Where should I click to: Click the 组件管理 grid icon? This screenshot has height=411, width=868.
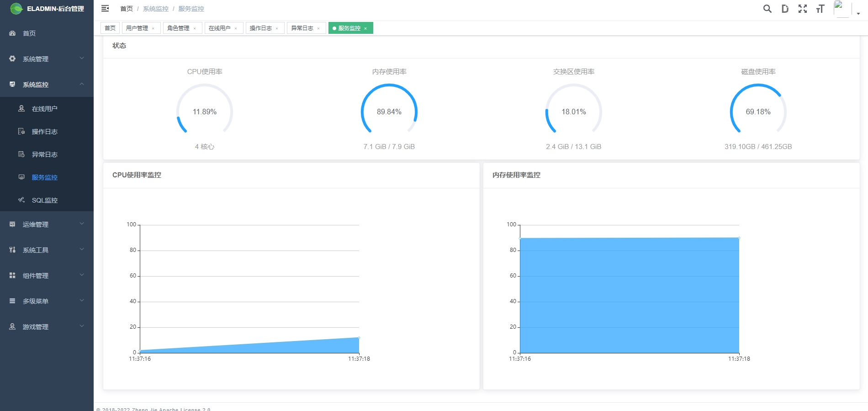pos(12,276)
